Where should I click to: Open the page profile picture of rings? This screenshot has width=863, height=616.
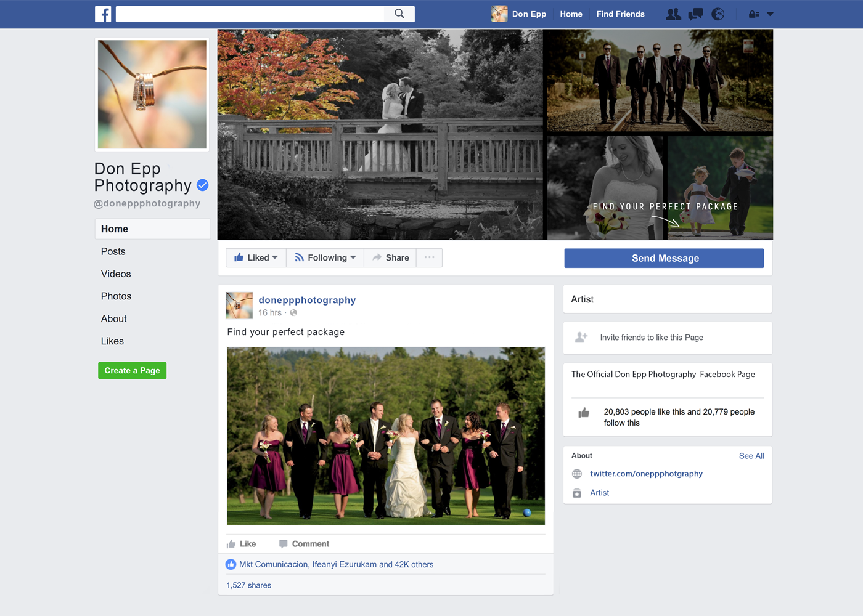(x=152, y=94)
